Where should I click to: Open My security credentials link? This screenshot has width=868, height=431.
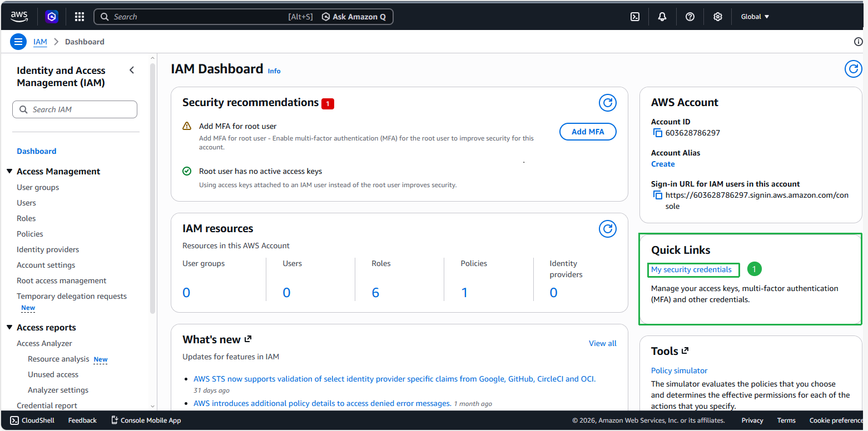[x=691, y=269]
